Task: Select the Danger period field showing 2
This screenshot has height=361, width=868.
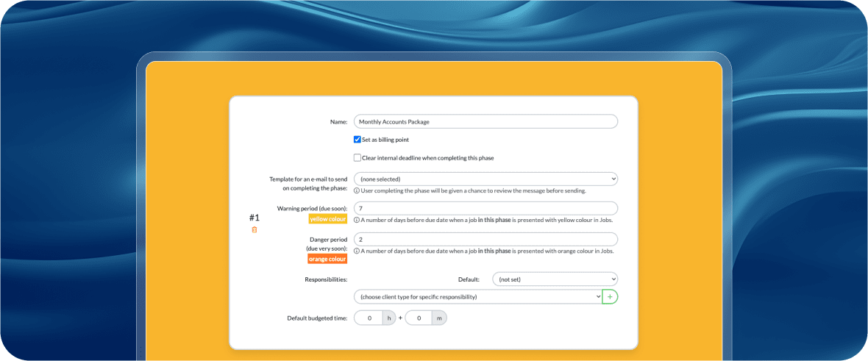Action: [485, 240]
